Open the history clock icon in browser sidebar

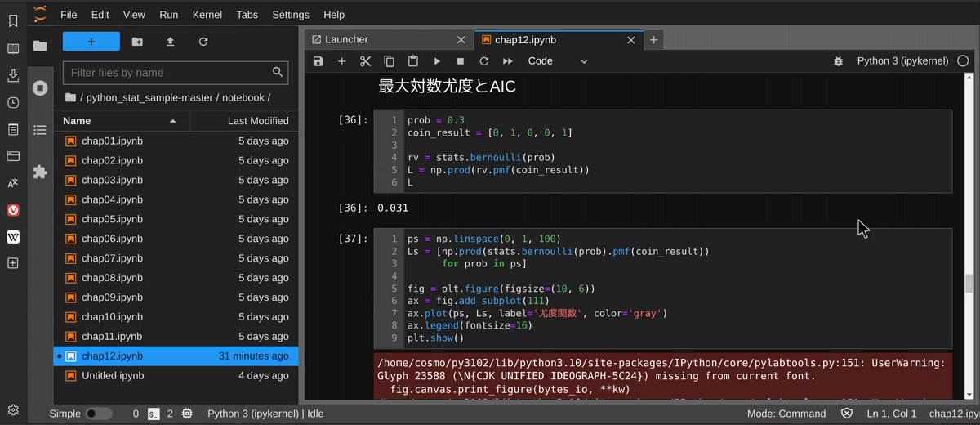(x=13, y=102)
